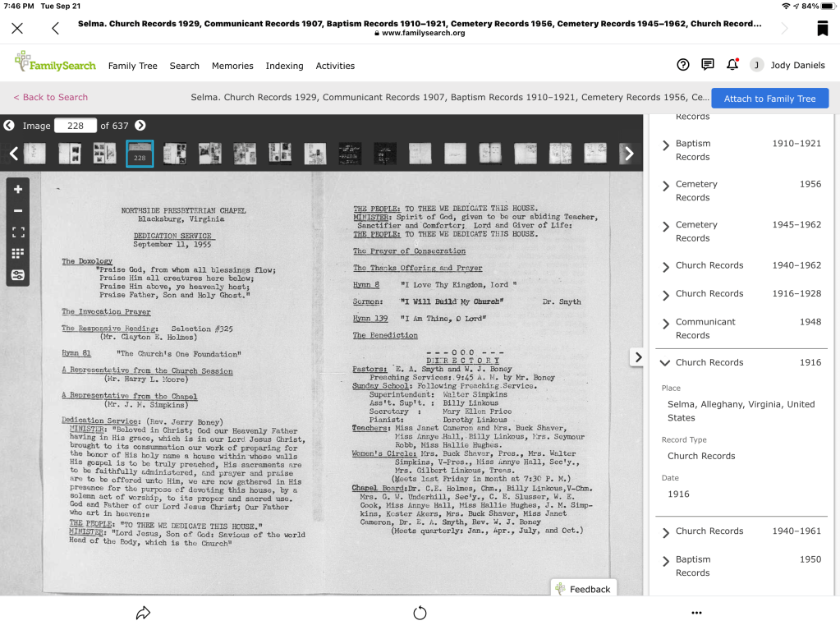Open the image adjustment tools icon
Viewport: 840px width, 630px height.
[18, 275]
